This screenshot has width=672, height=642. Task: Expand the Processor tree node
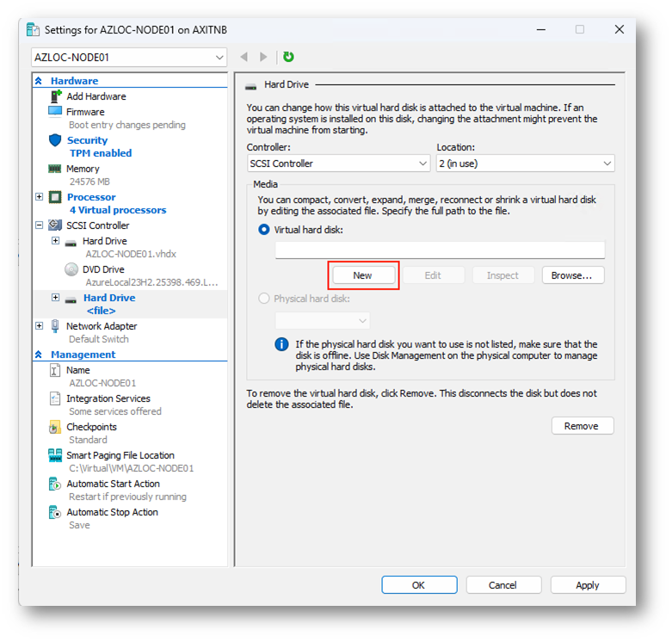[x=39, y=197]
